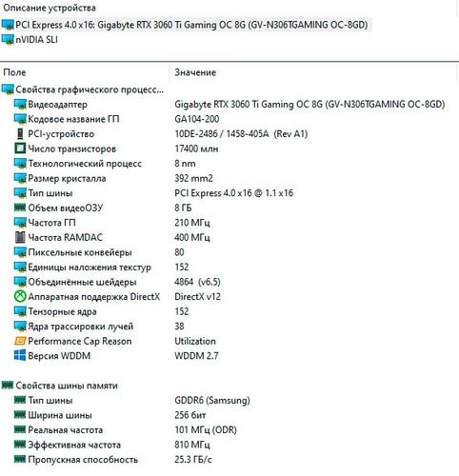Screen dimensions: 459x476
Task: Select the nVIDIA SLI device entry
Action: click(36, 40)
